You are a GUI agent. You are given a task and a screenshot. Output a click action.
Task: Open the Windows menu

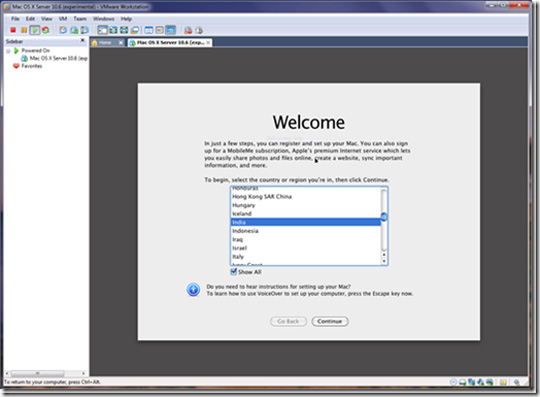tap(104, 19)
